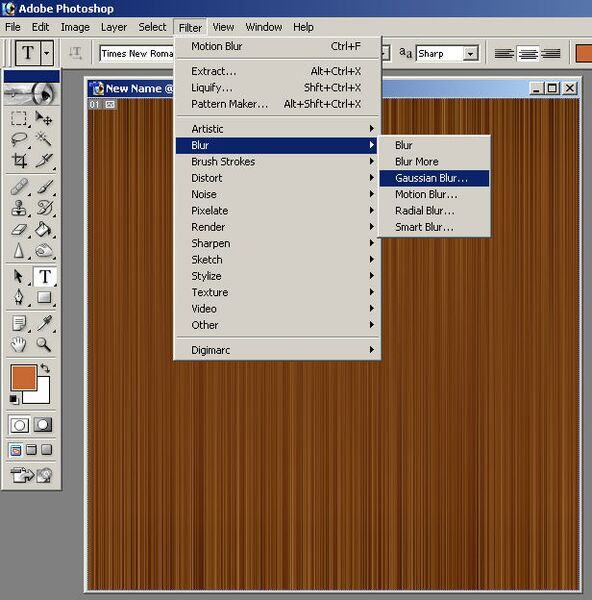Select the Sponge tool
Image resolution: width=592 pixels, height=600 pixels.
(x=43, y=251)
